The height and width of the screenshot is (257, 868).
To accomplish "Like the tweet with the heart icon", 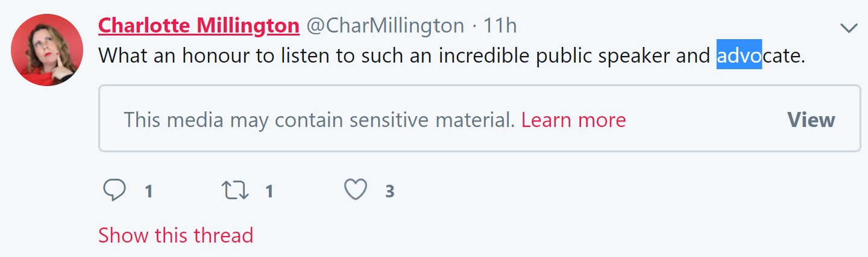I will [355, 191].
